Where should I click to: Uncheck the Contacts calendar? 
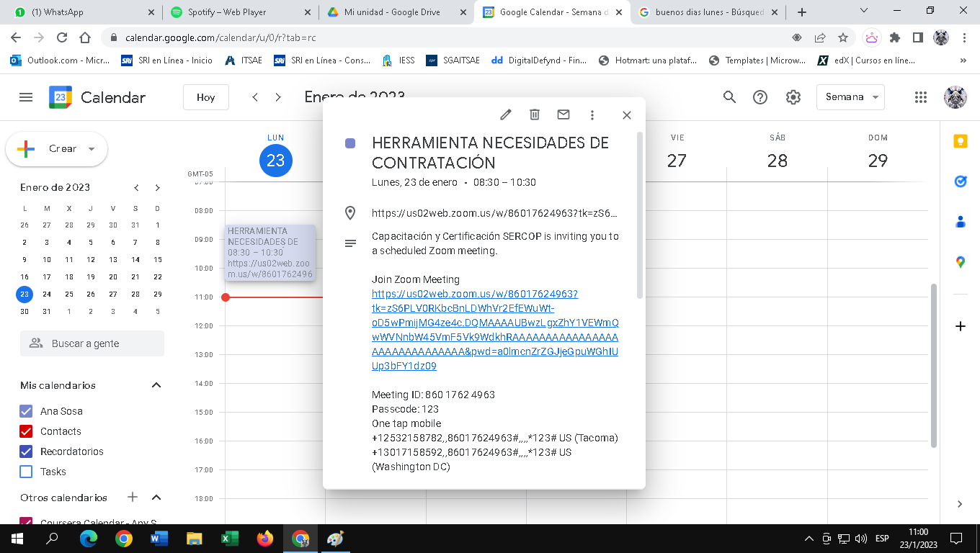tap(27, 431)
